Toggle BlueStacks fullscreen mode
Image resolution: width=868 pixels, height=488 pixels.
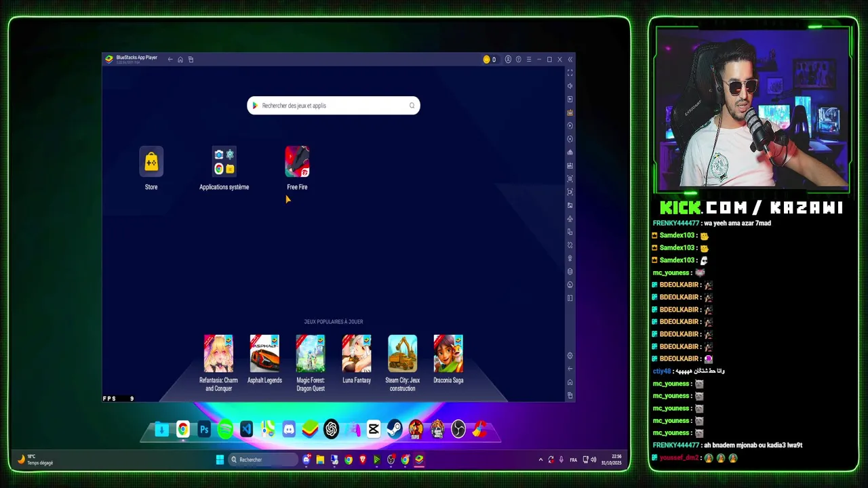tap(570, 73)
